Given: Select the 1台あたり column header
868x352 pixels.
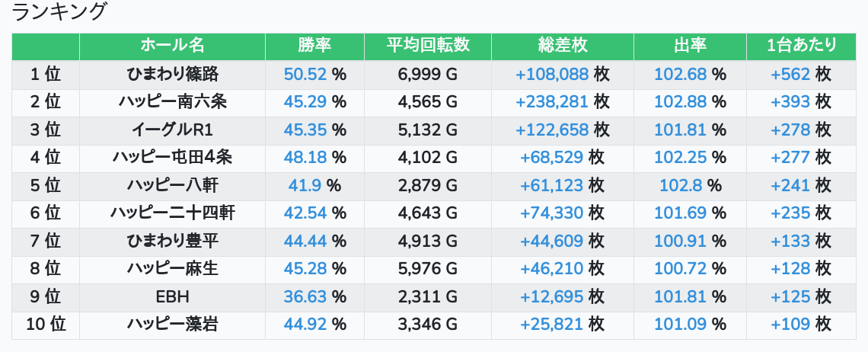Looking at the screenshot, I should [x=802, y=46].
